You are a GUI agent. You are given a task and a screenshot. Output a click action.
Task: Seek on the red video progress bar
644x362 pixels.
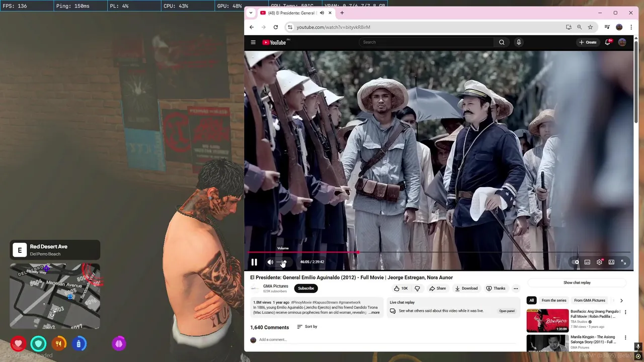439,252
